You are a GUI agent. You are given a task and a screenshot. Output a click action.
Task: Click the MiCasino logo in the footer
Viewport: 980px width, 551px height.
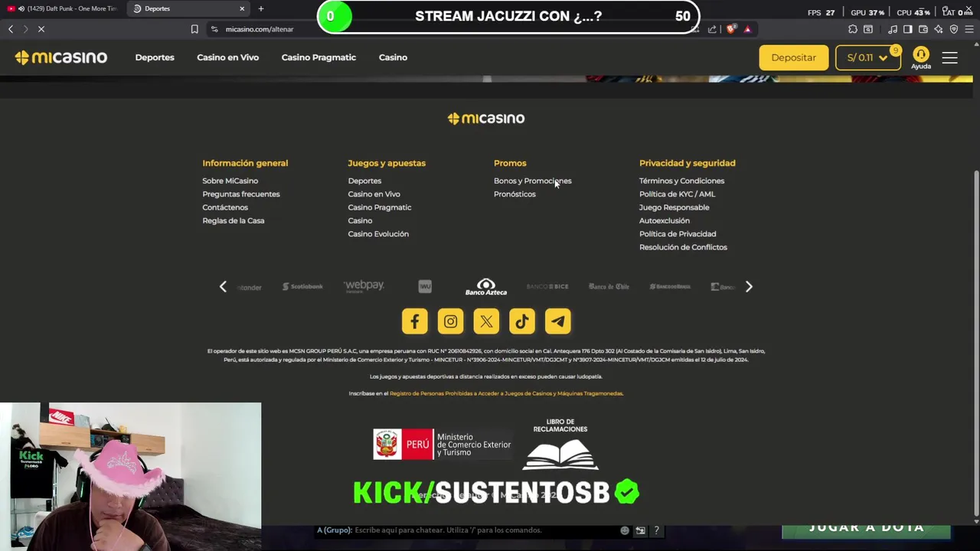click(x=486, y=119)
